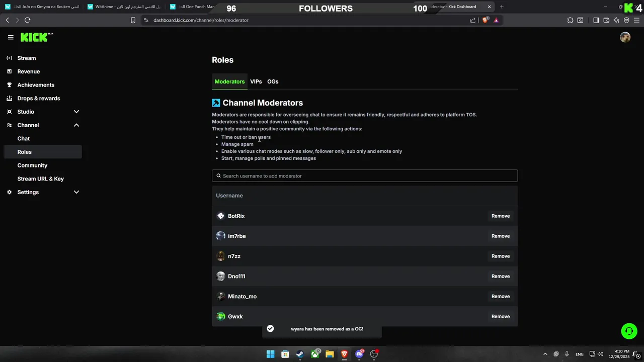Screen dimensions: 644x362
Task: Click the browser address bar URL
Action: click(201, 20)
